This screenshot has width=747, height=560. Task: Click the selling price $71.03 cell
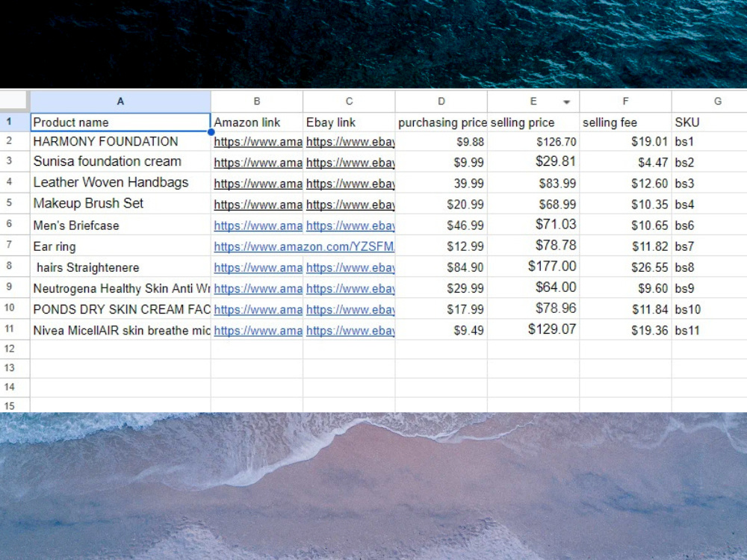point(533,225)
